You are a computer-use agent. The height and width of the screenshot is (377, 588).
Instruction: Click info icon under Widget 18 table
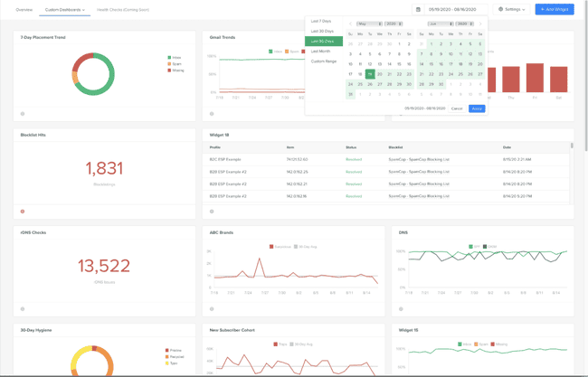212,212
